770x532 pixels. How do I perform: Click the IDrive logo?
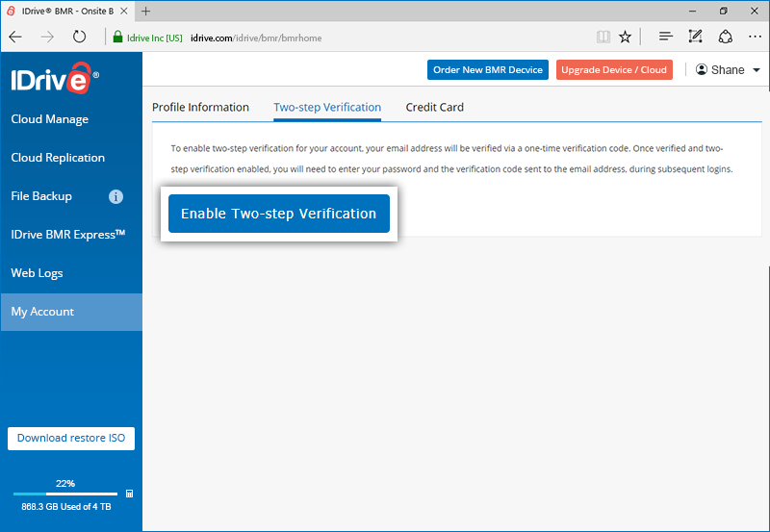[54, 78]
